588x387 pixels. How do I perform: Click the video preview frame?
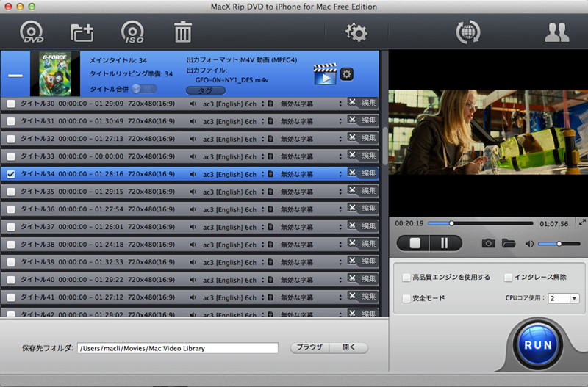(488, 132)
